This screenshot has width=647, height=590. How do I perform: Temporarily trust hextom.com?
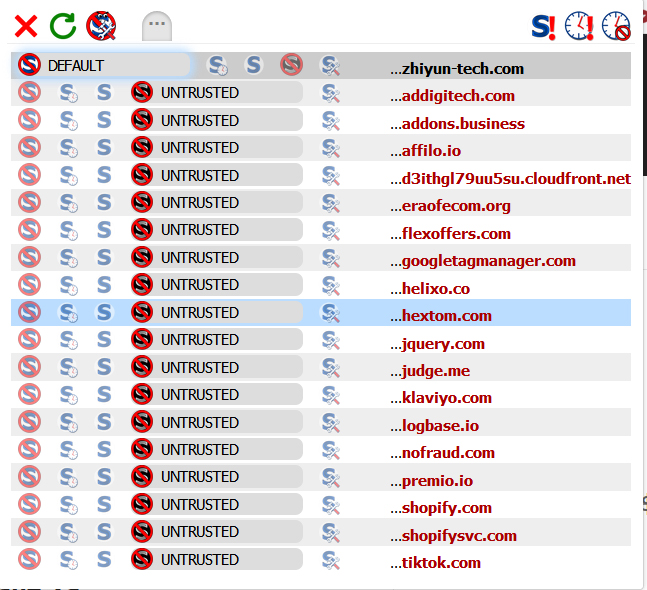point(68,313)
